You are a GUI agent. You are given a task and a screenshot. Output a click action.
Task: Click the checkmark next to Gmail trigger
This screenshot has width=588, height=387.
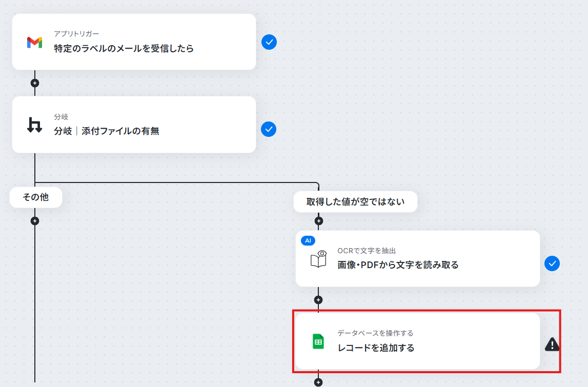tap(269, 42)
